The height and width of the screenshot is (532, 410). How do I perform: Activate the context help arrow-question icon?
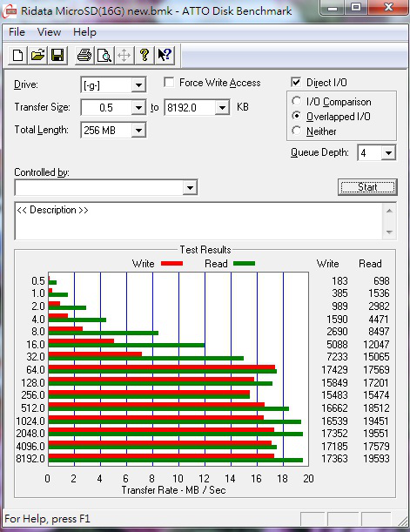[x=165, y=55]
